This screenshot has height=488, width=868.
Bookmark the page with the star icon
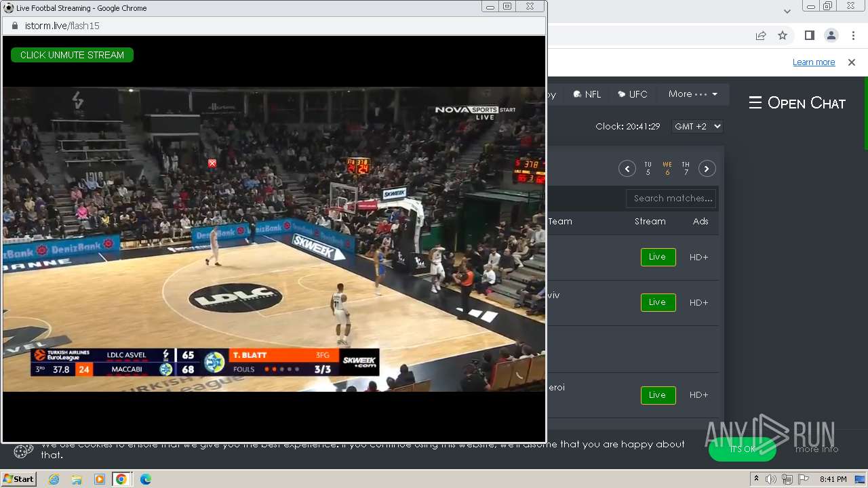tap(783, 35)
